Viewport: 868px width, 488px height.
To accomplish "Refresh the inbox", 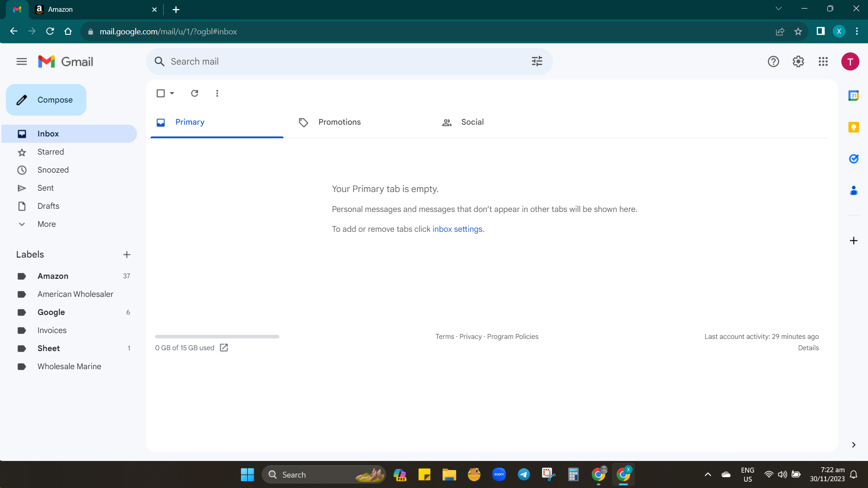I will point(194,93).
